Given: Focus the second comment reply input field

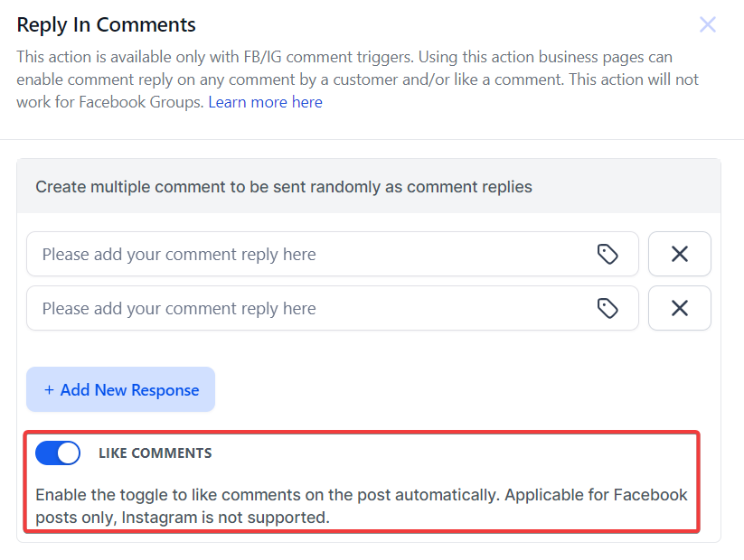Looking at the screenshot, I should (307, 309).
